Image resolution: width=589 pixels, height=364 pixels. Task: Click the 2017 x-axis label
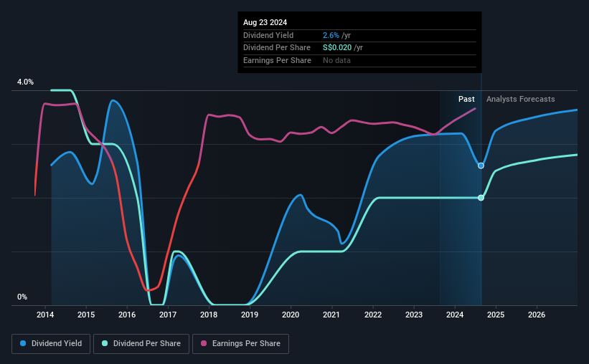coord(168,315)
